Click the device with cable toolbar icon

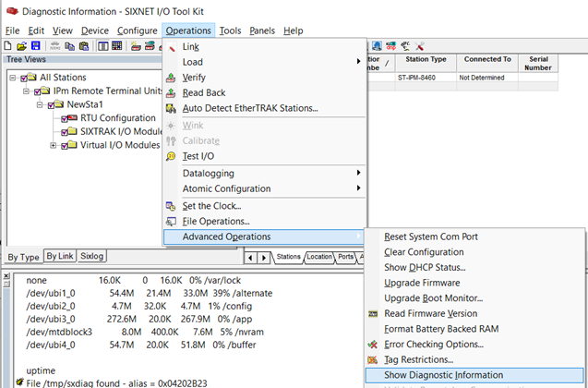tap(150, 46)
